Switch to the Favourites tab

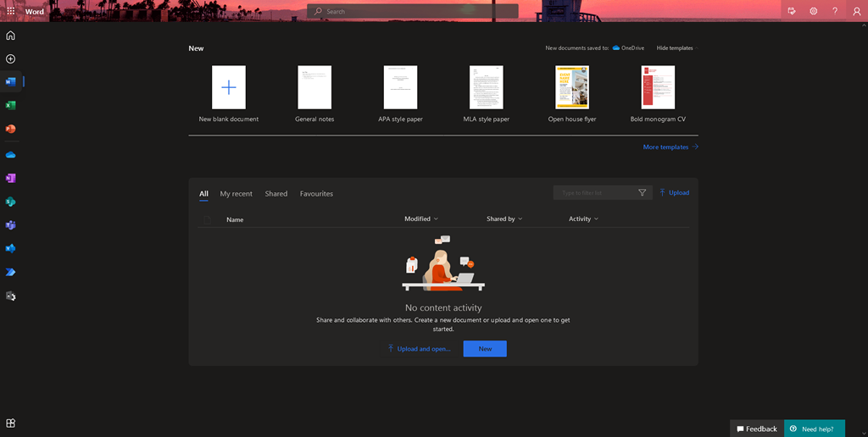pyautogui.click(x=316, y=194)
